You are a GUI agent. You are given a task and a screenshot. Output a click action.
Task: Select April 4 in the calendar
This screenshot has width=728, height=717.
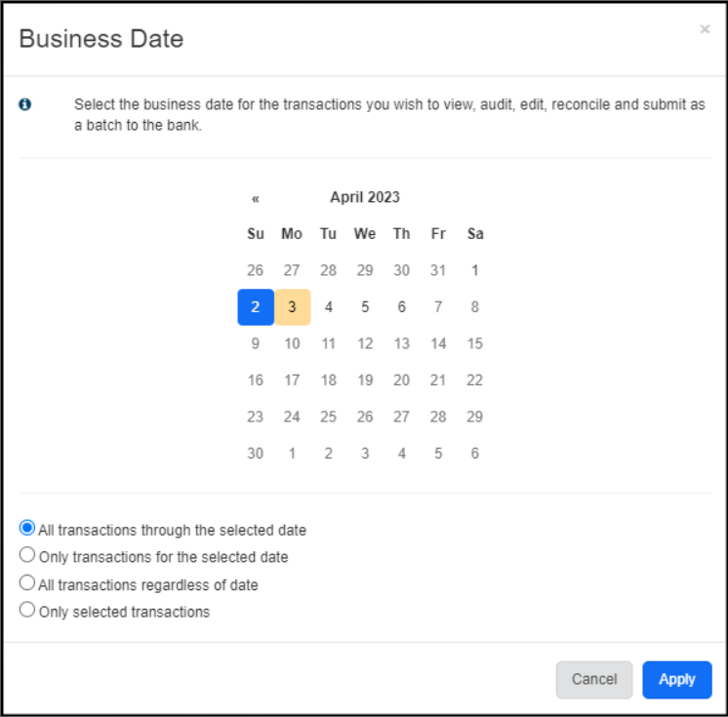(329, 306)
